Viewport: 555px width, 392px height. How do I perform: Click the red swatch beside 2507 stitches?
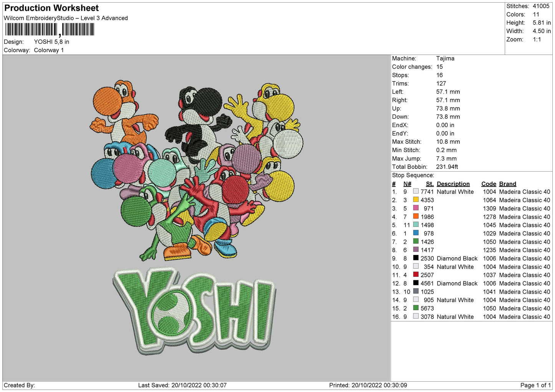coord(416,275)
